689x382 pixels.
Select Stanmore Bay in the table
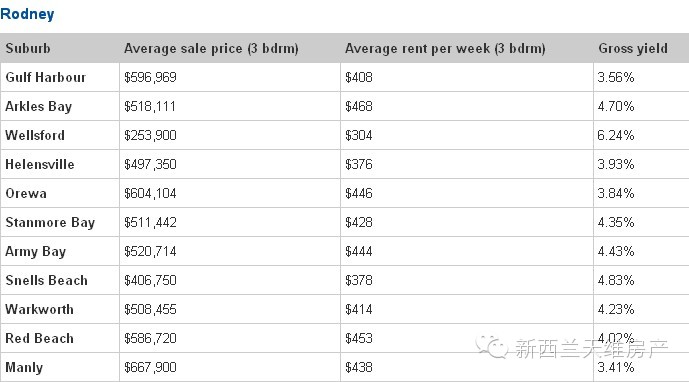coord(50,222)
